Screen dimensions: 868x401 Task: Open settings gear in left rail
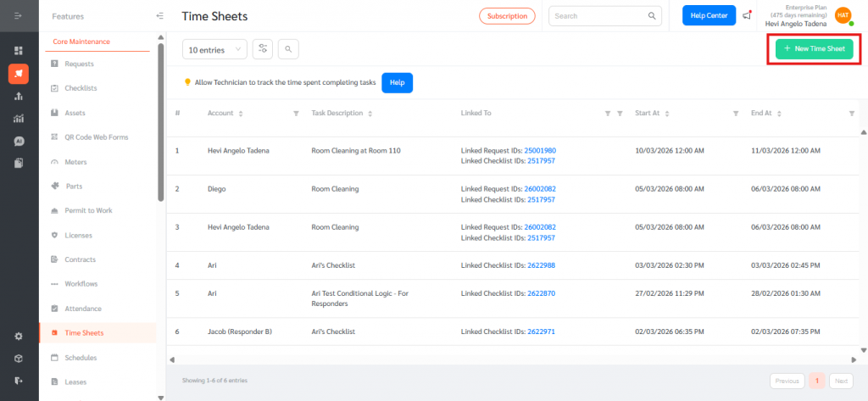(19, 336)
